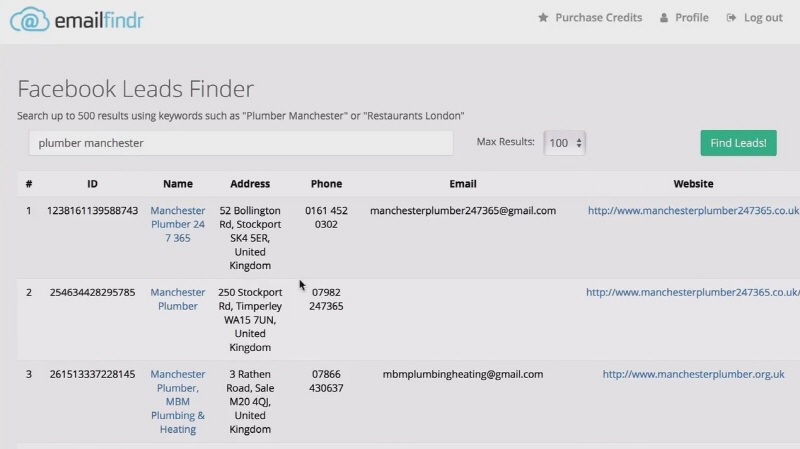Screen dimensions: 800x449
Task: Click the emailfindr brand name text
Action: [x=99, y=20]
